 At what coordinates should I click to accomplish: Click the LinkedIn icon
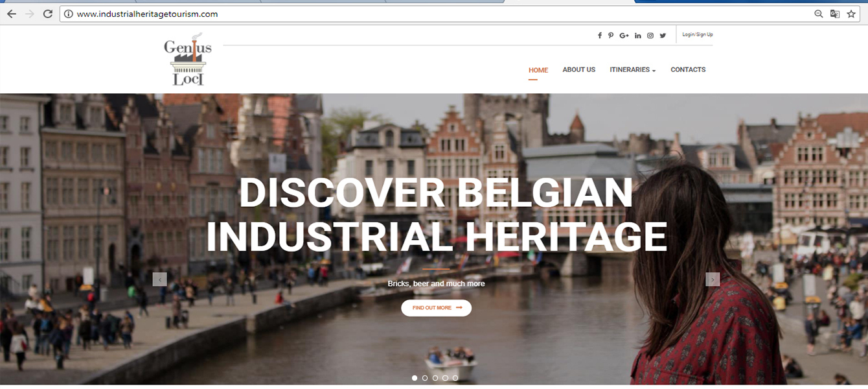pos(638,36)
